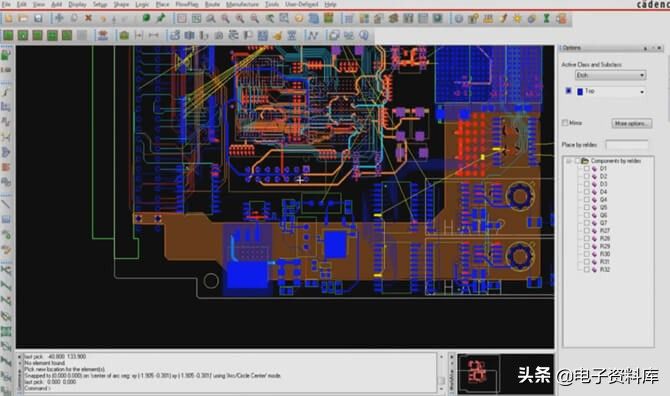
Task: Toggle subclass visibility box beside Top
Action: tap(569, 91)
